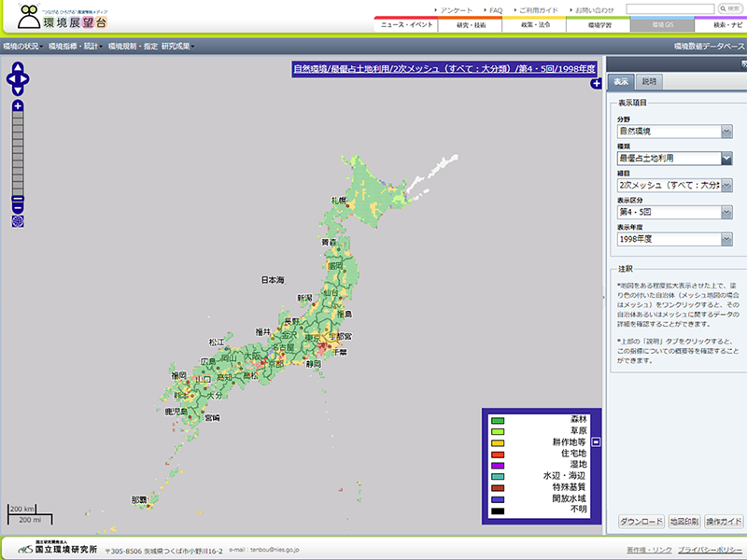Zoom to full extent globe icon
747x560 pixels.
[x=18, y=221]
